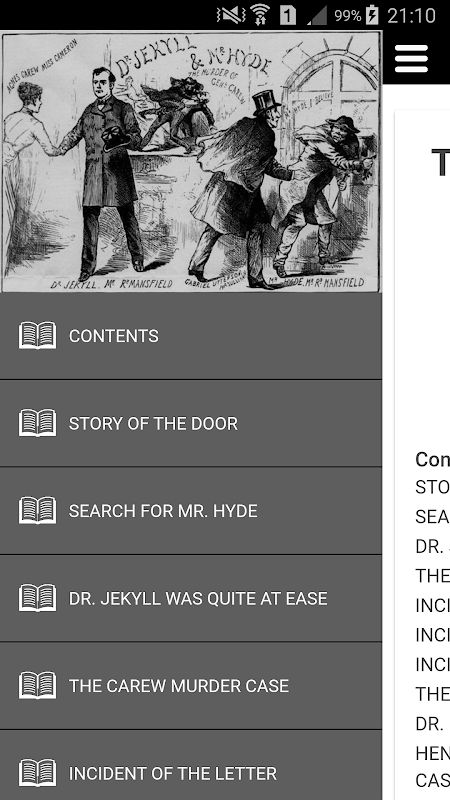Screen dimensions: 450x800
Task: Open STORY OF THE DOOR chapter
Action: (191, 423)
